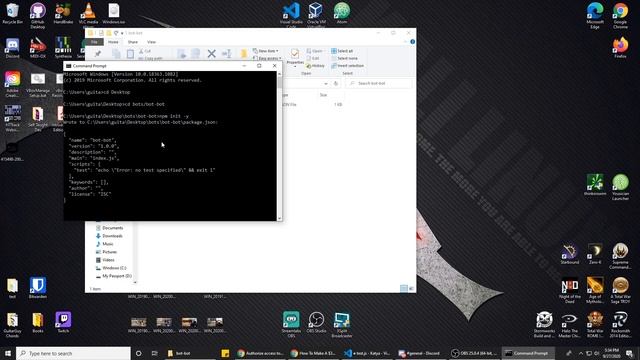
Task: Click the Delete X icon in Explorer ribbon
Action: (x=211, y=53)
